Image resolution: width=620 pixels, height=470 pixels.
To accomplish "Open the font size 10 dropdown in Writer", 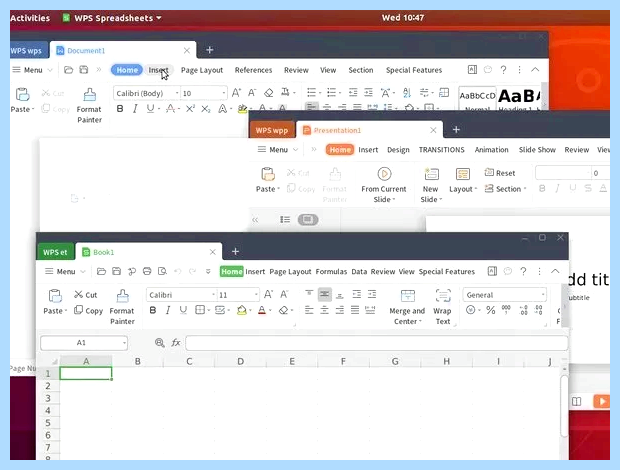I will coord(224,93).
